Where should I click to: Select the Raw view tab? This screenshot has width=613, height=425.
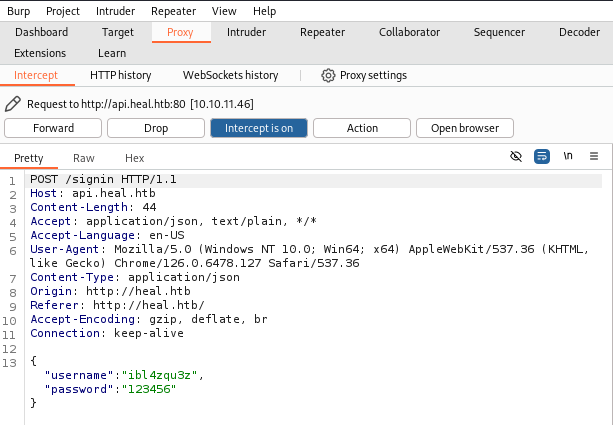[84, 158]
